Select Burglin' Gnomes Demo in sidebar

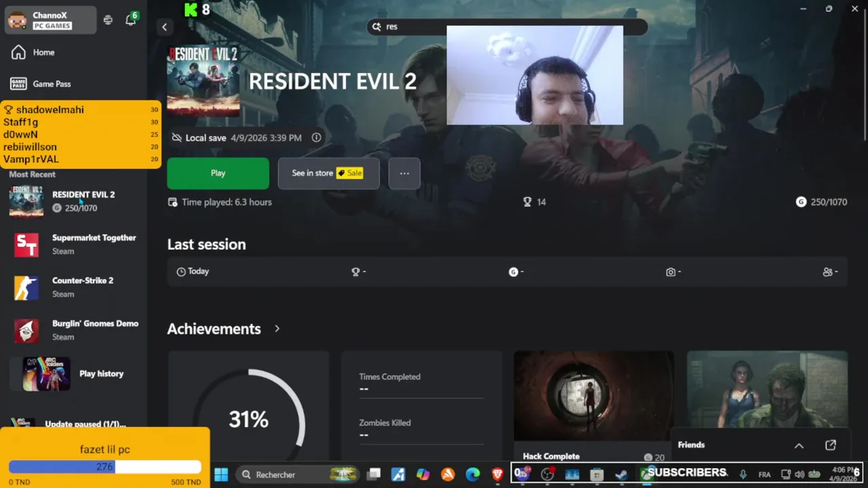point(73,330)
